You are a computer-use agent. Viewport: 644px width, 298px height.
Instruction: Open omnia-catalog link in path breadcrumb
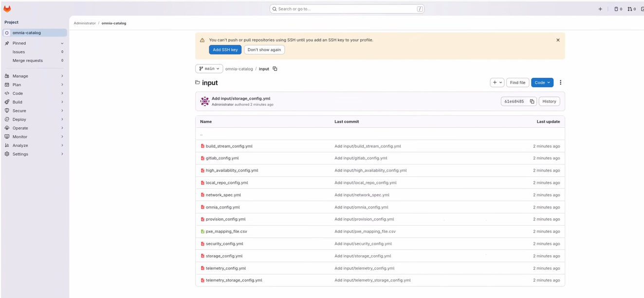click(239, 69)
